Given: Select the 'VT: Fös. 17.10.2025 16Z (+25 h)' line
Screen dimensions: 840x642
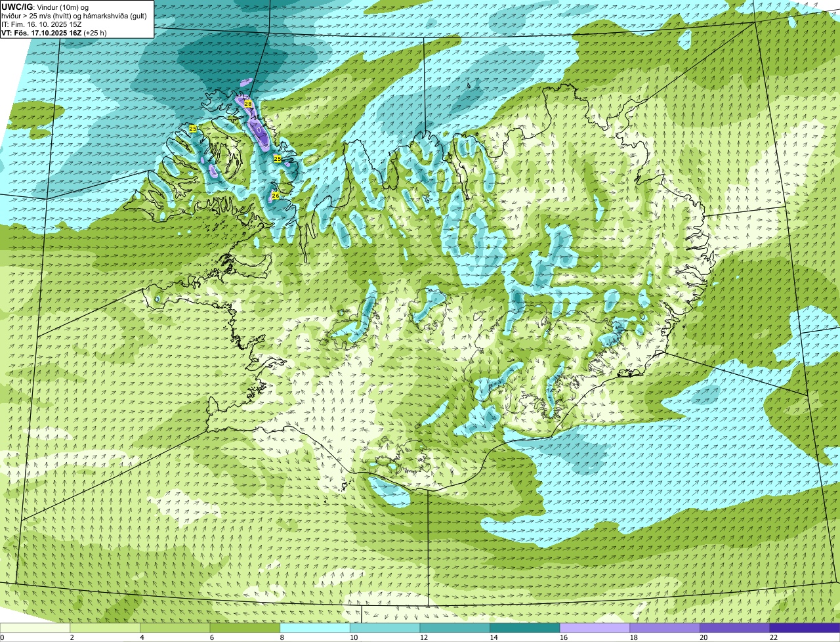Looking at the screenshot, I should pyautogui.click(x=54, y=32).
